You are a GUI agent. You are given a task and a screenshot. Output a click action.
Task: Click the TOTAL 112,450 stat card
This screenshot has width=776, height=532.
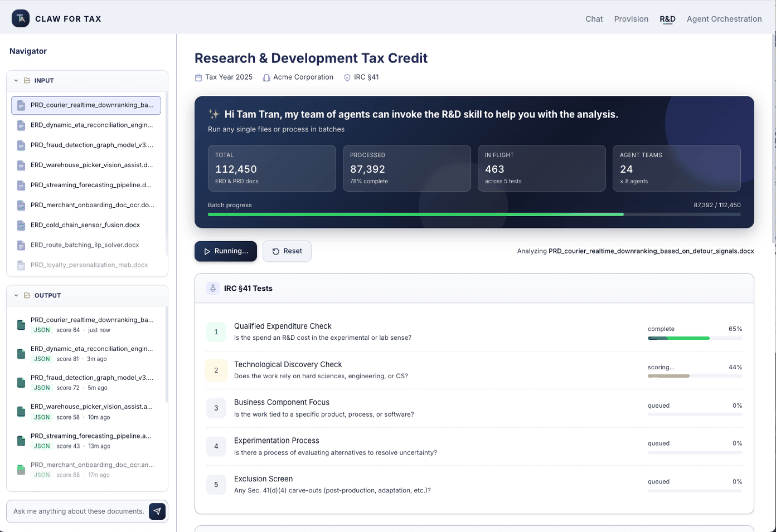click(x=272, y=168)
